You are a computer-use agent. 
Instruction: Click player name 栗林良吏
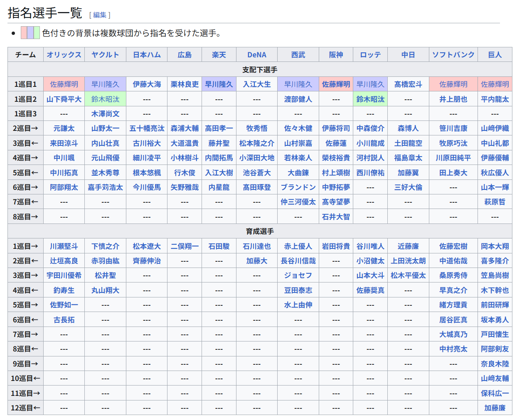[x=185, y=84]
